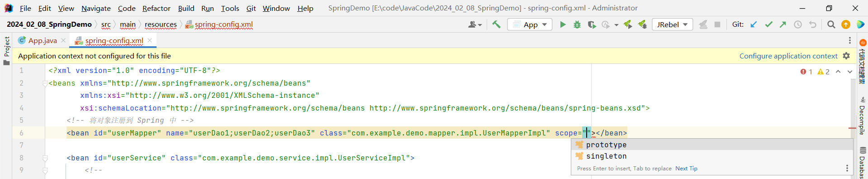The image size is (868, 179).
Task: Open the Decompile tool window
Action: pos(863,116)
